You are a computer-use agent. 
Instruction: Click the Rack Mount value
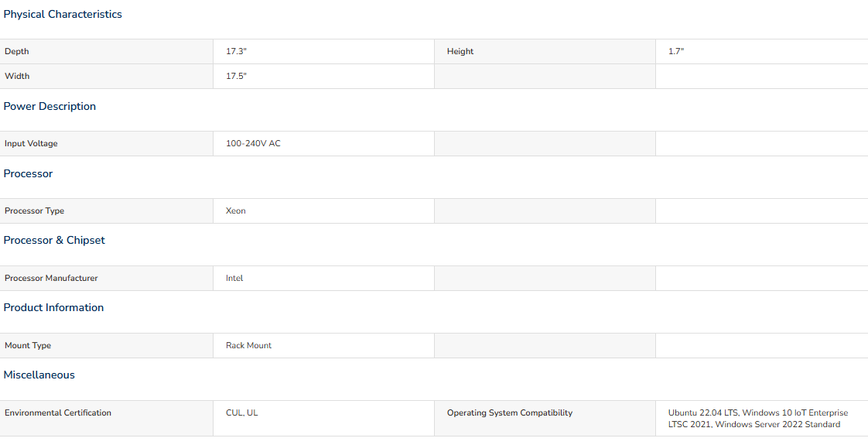pos(248,345)
